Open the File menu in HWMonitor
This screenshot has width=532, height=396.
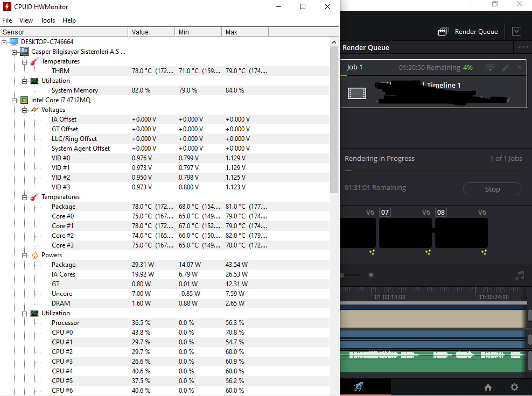(7, 20)
